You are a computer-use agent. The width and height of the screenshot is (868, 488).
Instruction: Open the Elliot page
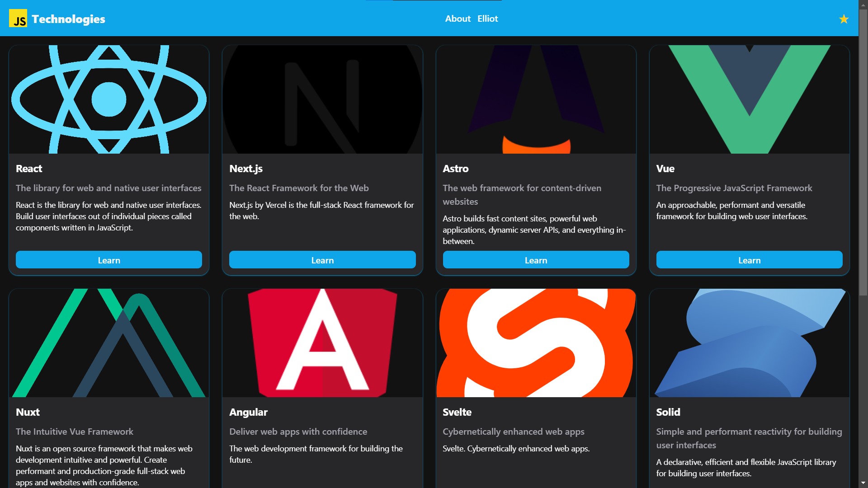487,19
